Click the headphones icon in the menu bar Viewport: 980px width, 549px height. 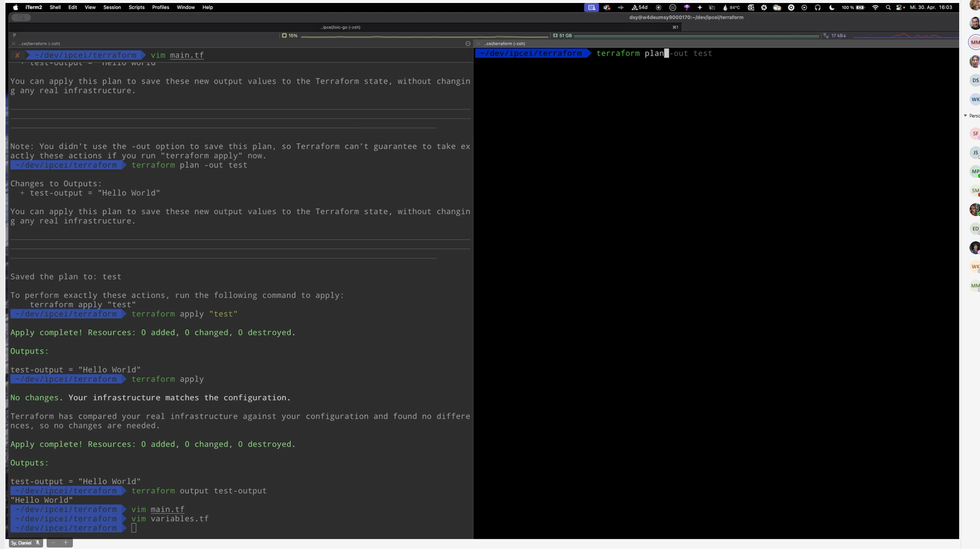(x=818, y=7)
